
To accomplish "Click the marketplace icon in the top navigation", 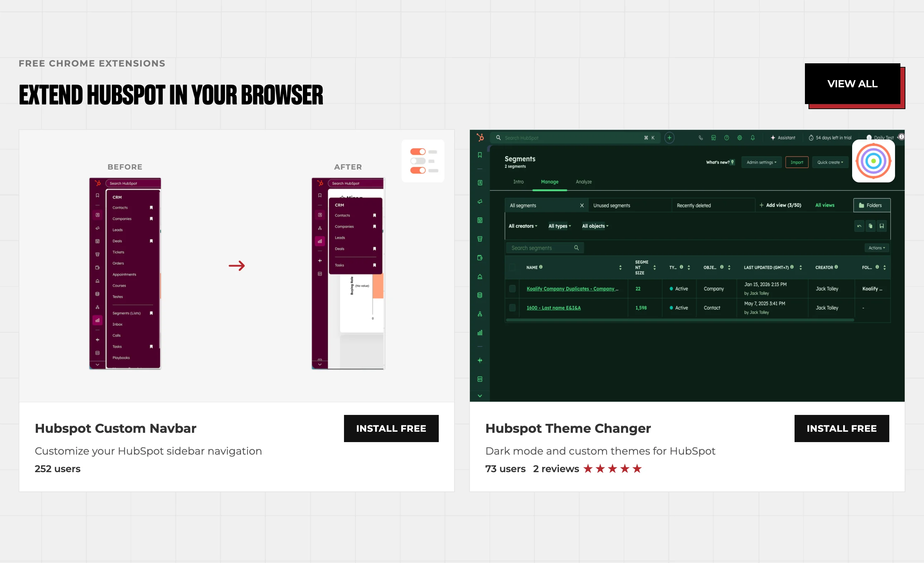I will click(714, 138).
